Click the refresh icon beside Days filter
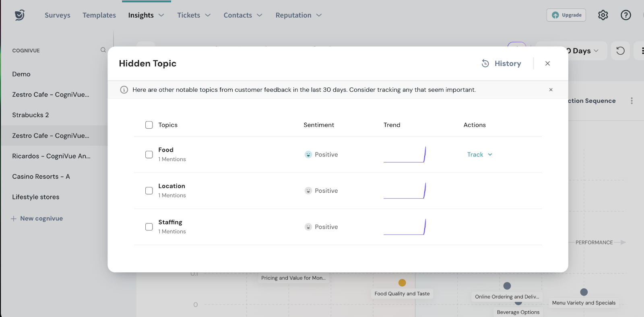Screen dimensions: 644x317 [620, 51]
